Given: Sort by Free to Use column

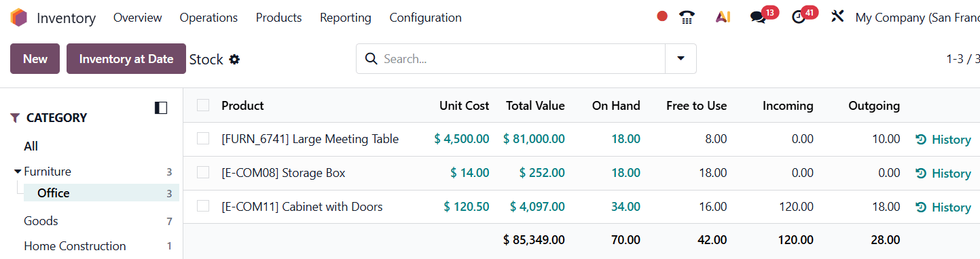Looking at the screenshot, I should pyautogui.click(x=696, y=106).
